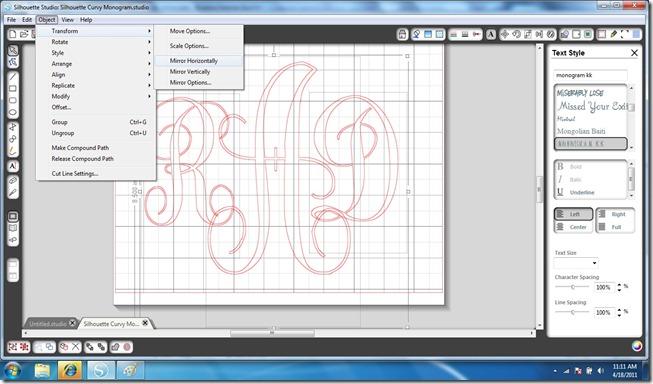Toggle the Underline text style
653x384 pixels.
[x=576, y=192]
